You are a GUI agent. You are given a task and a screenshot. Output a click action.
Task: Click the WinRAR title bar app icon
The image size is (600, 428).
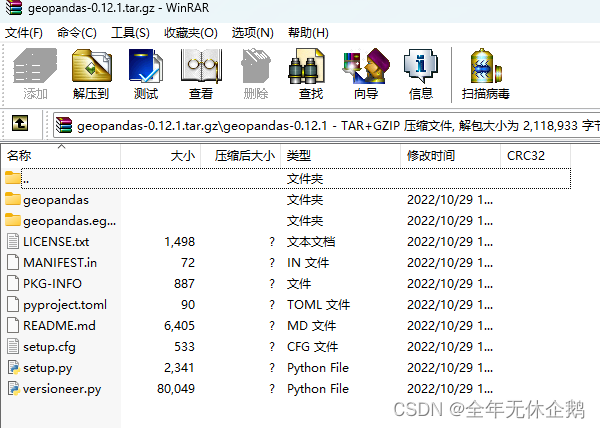click(x=14, y=7)
